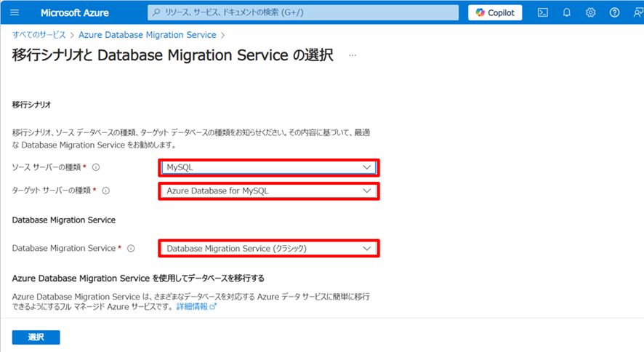Open the notifications bell

[x=567, y=12]
